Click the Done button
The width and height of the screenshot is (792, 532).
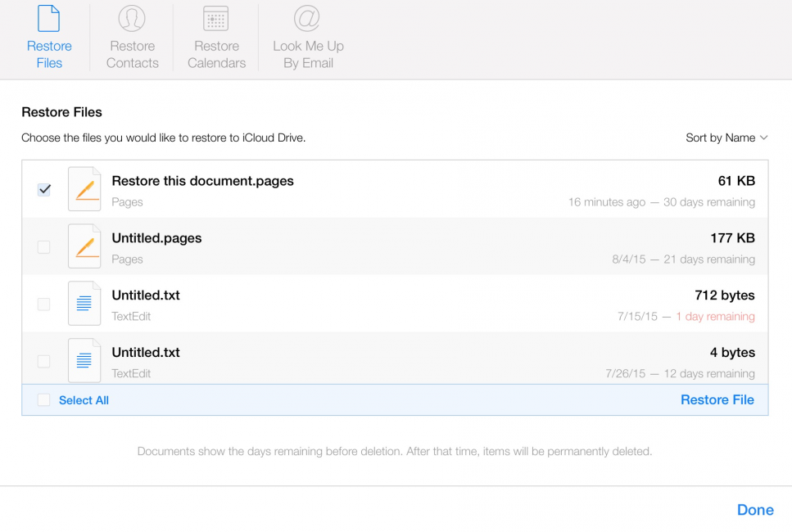pos(755,510)
